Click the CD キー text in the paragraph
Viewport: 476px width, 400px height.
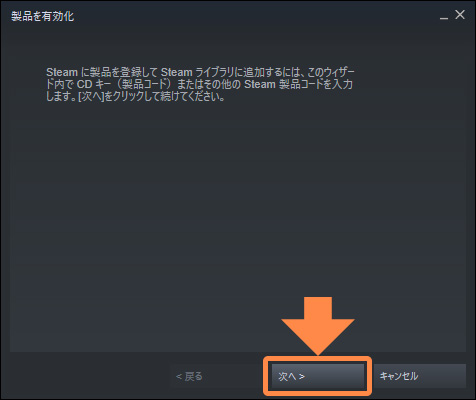tap(94, 84)
